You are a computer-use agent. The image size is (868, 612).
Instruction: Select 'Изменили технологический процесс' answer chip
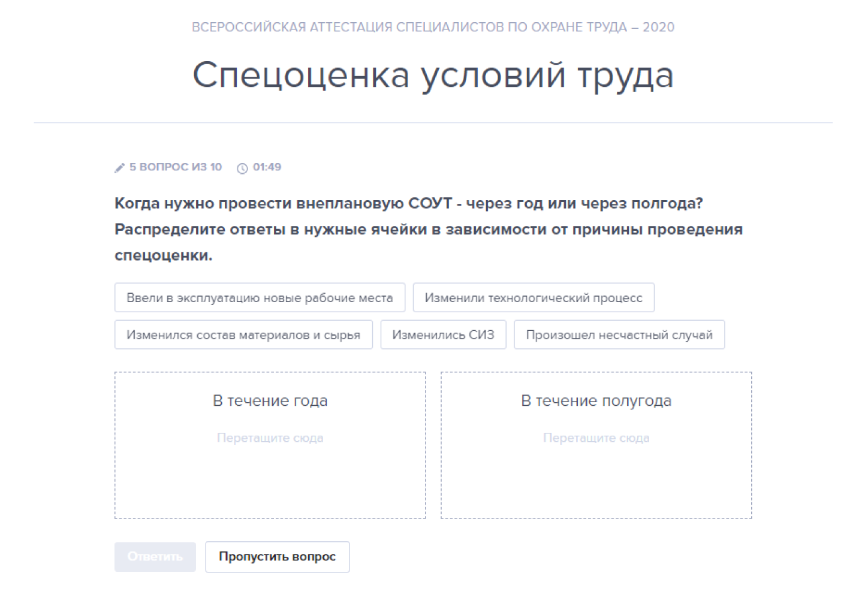(533, 298)
